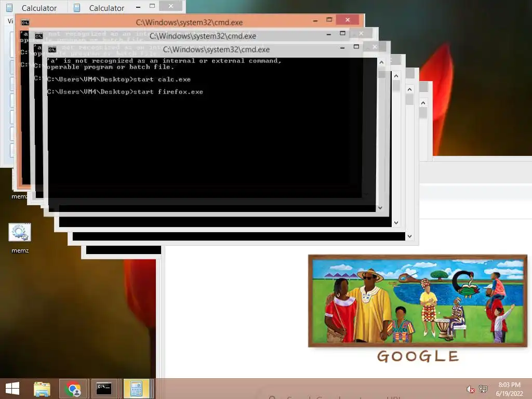Minimize the middle gray cmd.exe window
Screen dimensions: 532x399
click(329, 34)
